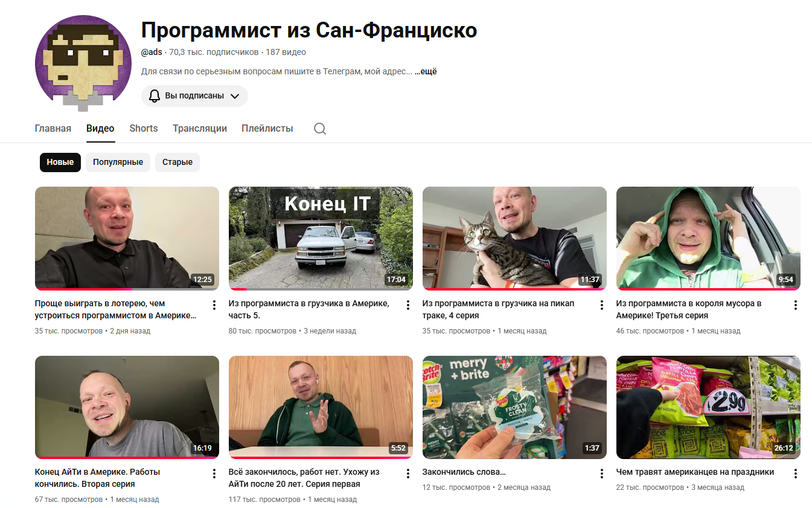Viewport: 812px width, 508px height.
Task: Open three-dot menu for грузчика часть 5 video
Action: pyautogui.click(x=408, y=305)
